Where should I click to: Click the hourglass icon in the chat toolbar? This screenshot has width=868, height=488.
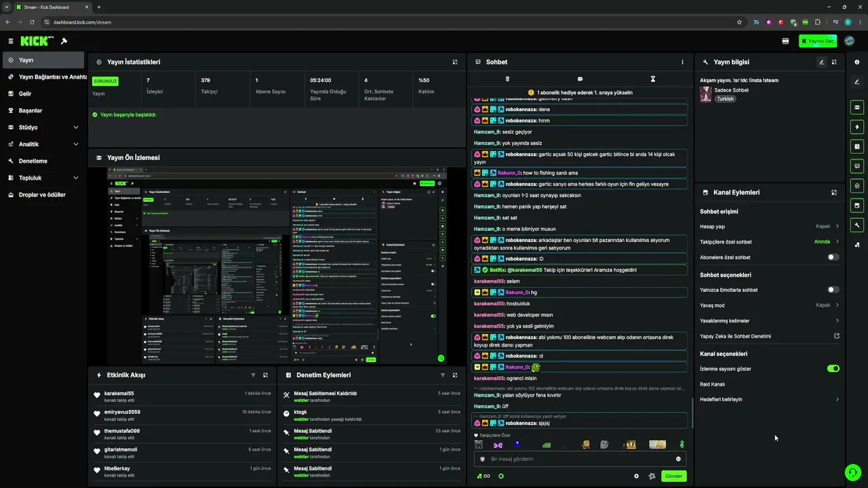click(653, 79)
